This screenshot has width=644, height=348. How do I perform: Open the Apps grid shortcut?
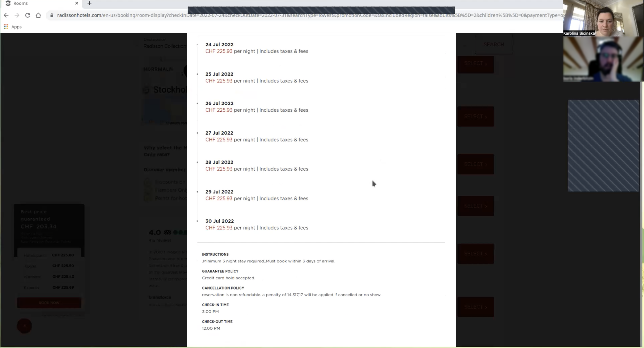pyautogui.click(x=12, y=27)
